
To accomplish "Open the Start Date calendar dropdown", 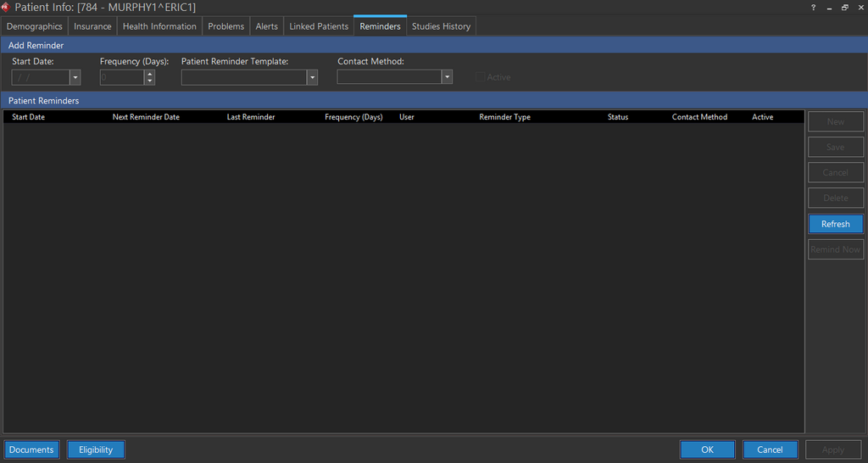I will 75,77.
